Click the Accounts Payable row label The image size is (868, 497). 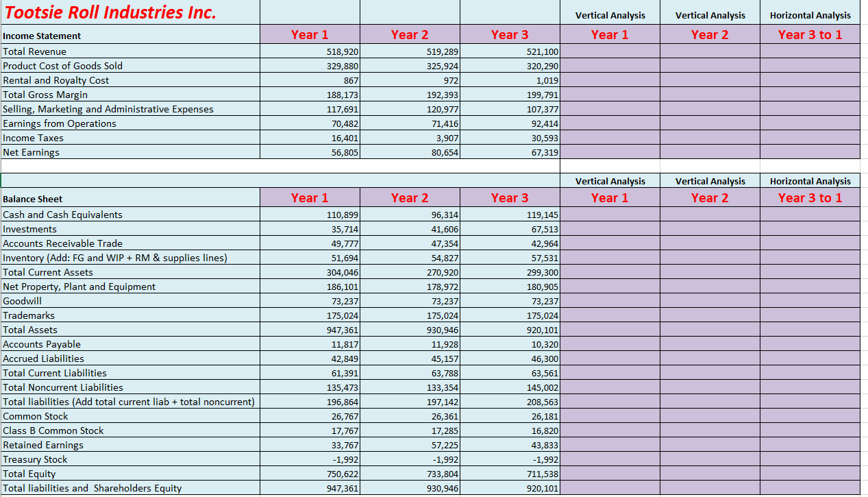pyautogui.click(x=130, y=344)
